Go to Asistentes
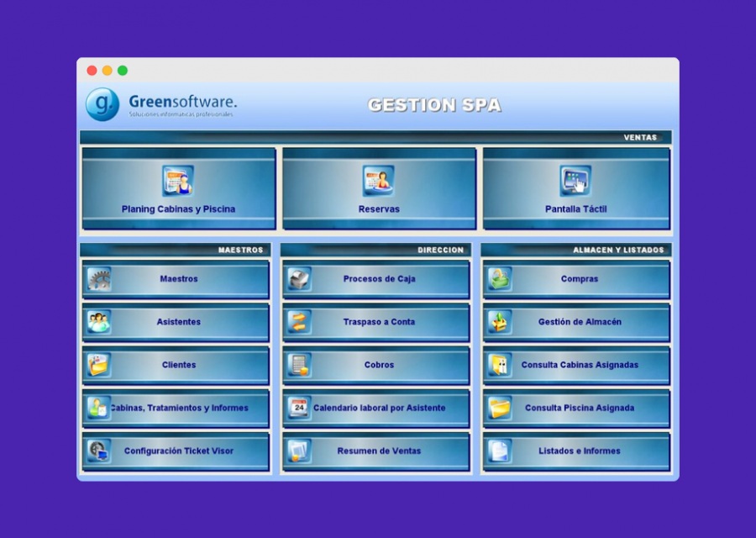 click(176, 322)
